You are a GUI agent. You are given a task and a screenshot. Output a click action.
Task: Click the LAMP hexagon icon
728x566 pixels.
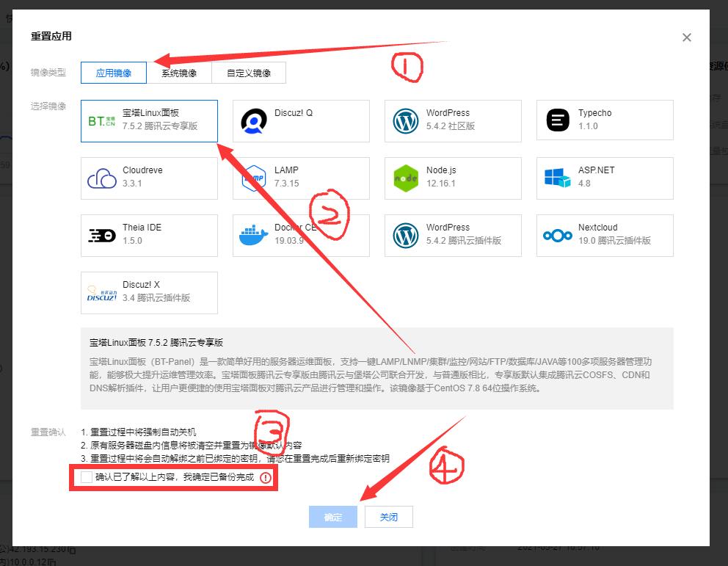coord(253,178)
